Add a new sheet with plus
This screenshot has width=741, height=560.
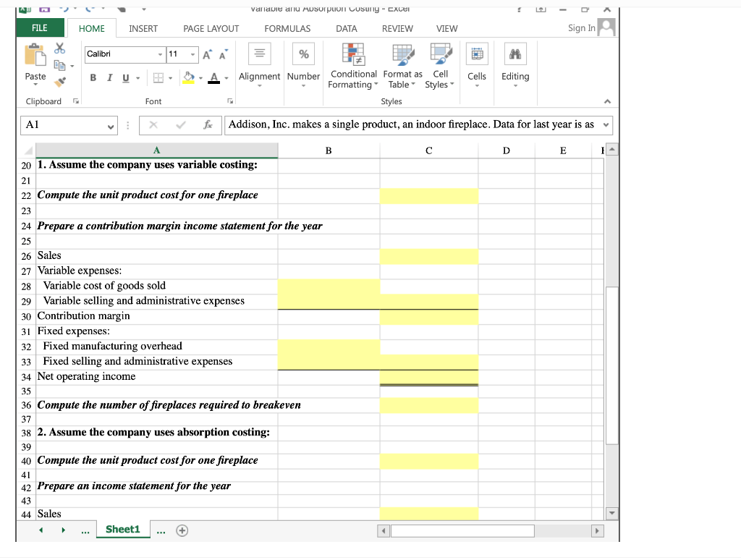coord(182,531)
